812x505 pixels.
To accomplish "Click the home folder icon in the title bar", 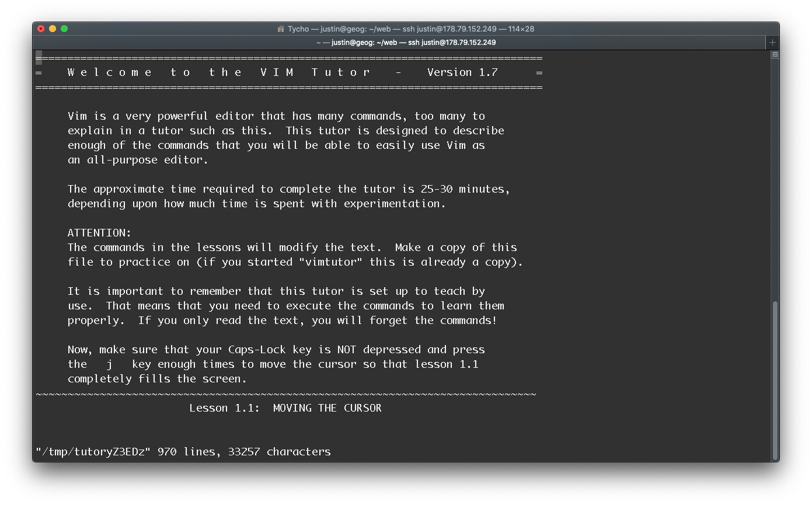I will [281, 29].
